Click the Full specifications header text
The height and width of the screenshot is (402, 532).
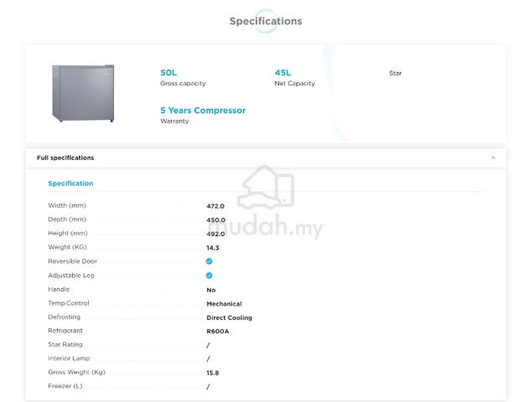tap(65, 157)
